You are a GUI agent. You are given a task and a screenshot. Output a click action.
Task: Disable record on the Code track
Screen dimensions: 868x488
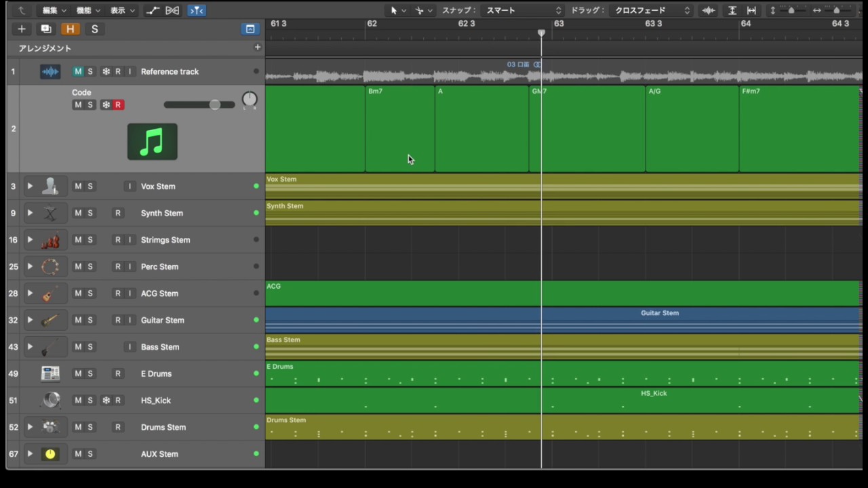click(x=118, y=105)
